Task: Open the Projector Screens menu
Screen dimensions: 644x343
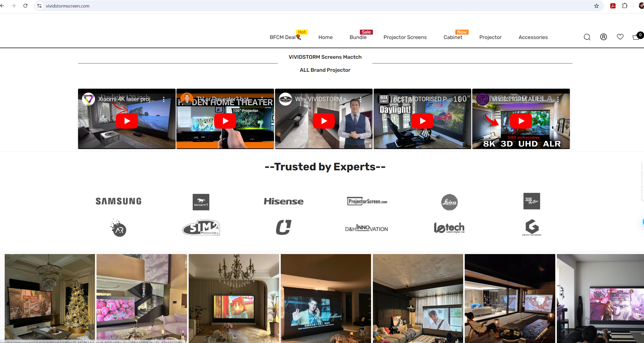Action: [x=405, y=37]
